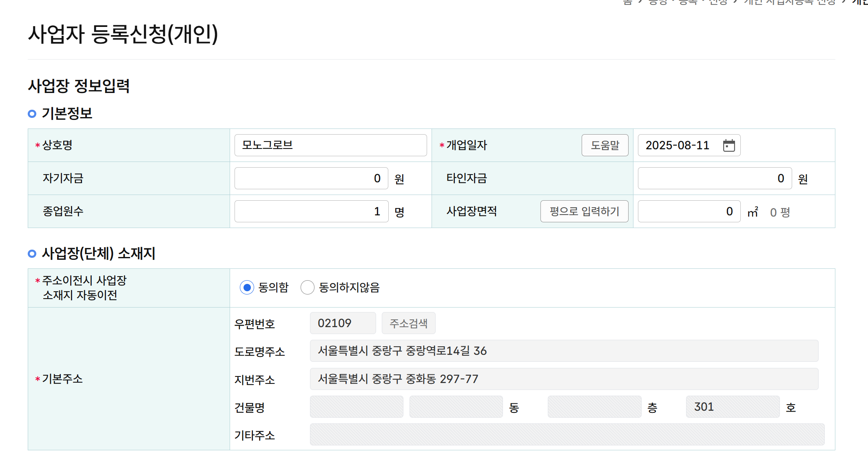Click the 도움말 help button
The height and width of the screenshot is (465, 868).
[605, 145]
